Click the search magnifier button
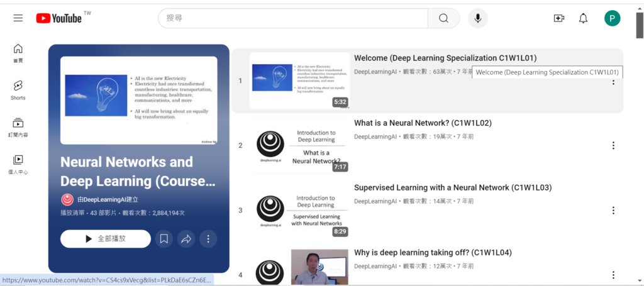Image resolution: width=644 pixels, height=286 pixels. click(444, 18)
